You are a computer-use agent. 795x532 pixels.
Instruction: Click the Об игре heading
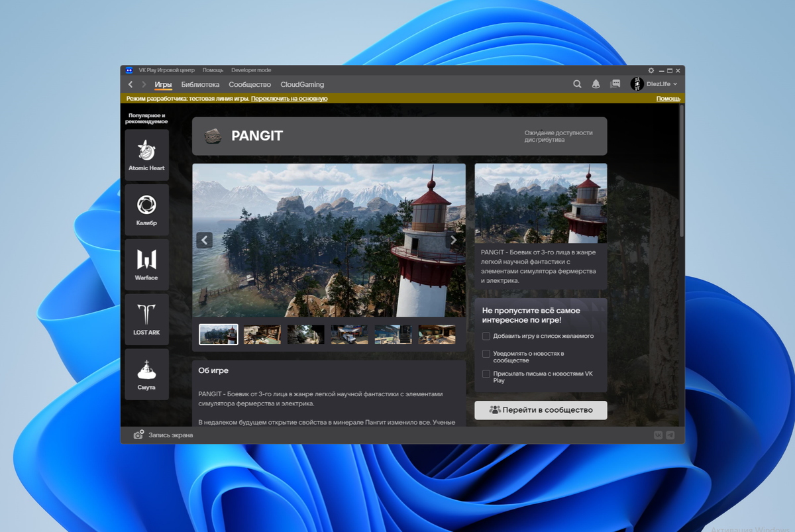pyautogui.click(x=213, y=371)
